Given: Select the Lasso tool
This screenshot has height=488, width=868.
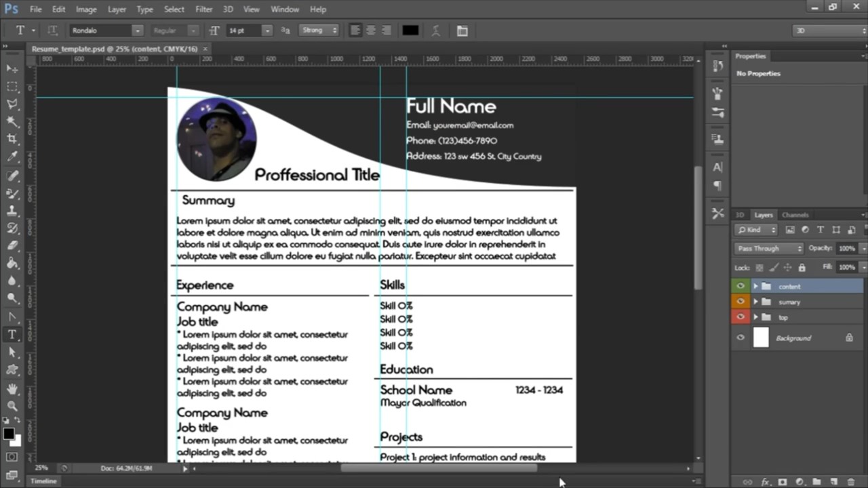Looking at the screenshot, I should [x=12, y=103].
